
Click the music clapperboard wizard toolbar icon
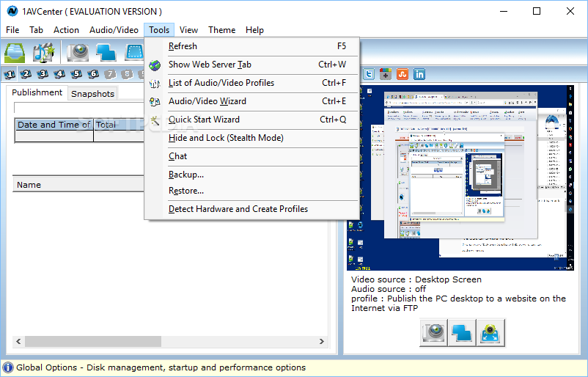(43, 53)
